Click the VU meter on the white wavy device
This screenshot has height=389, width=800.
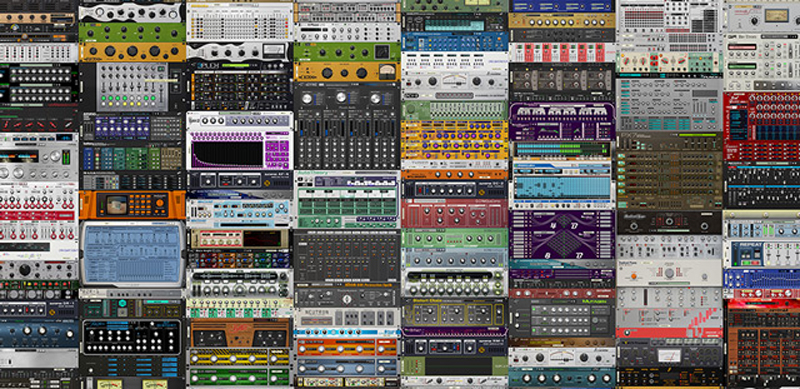click(x=274, y=51)
